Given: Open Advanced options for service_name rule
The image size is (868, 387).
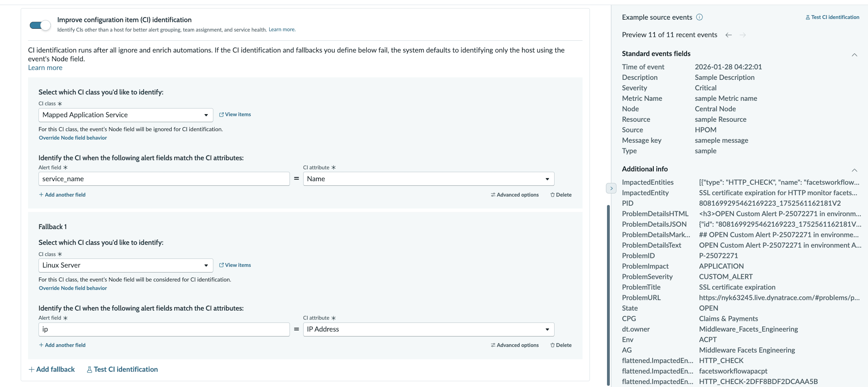Looking at the screenshot, I should (x=514, y=195).
